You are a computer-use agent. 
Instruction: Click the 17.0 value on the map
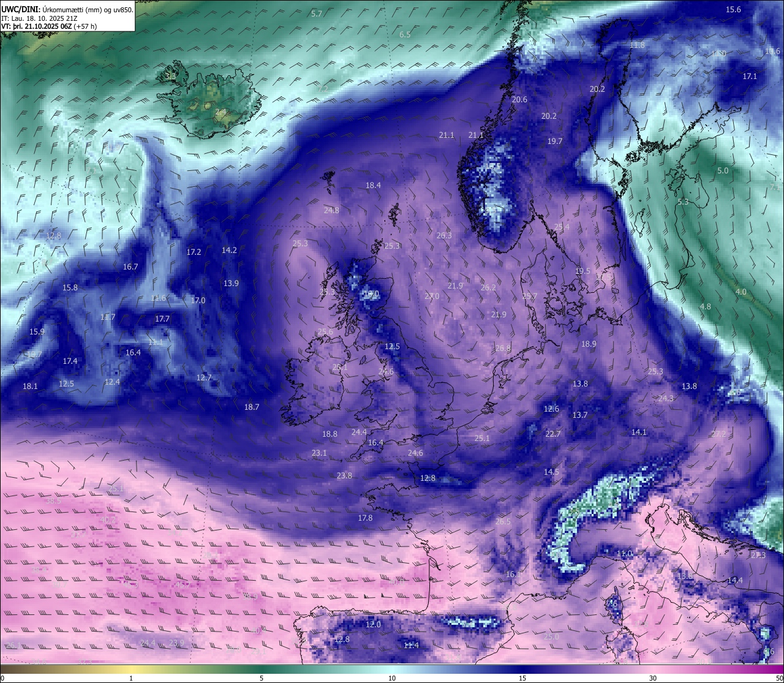198,300
